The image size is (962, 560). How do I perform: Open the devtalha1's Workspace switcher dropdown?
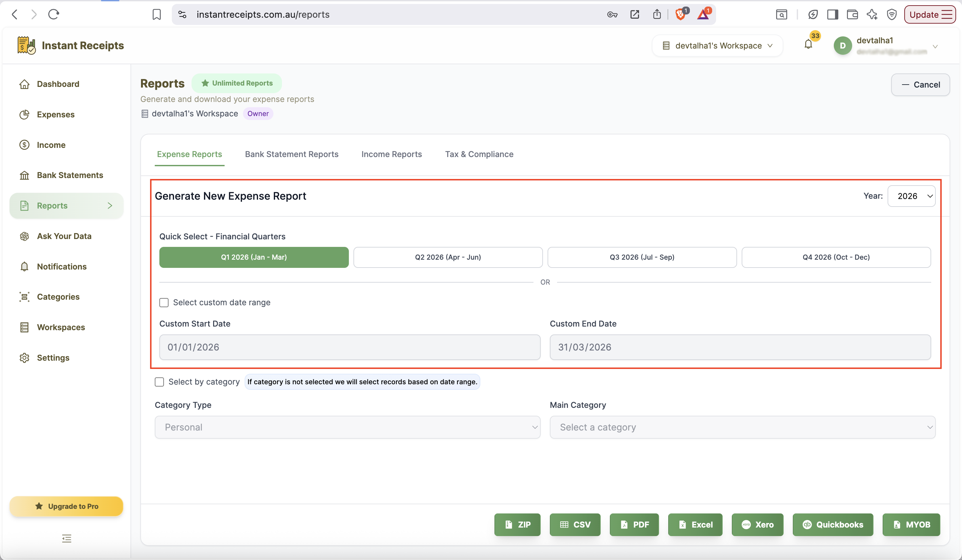[718, 46]
